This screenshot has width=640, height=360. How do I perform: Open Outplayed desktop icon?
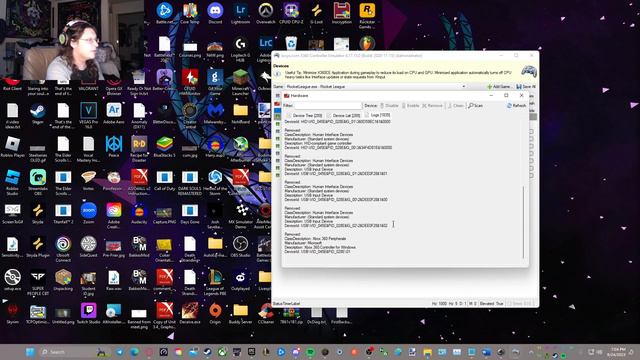240,280
